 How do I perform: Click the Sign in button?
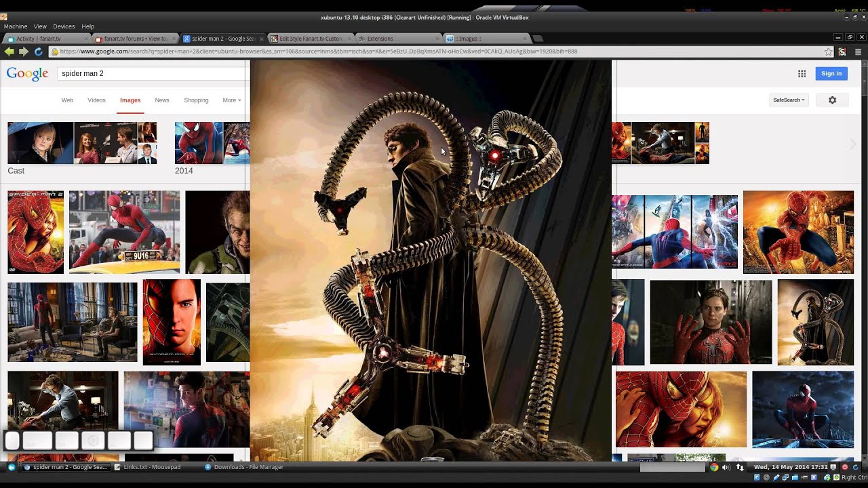click(831, 73)
